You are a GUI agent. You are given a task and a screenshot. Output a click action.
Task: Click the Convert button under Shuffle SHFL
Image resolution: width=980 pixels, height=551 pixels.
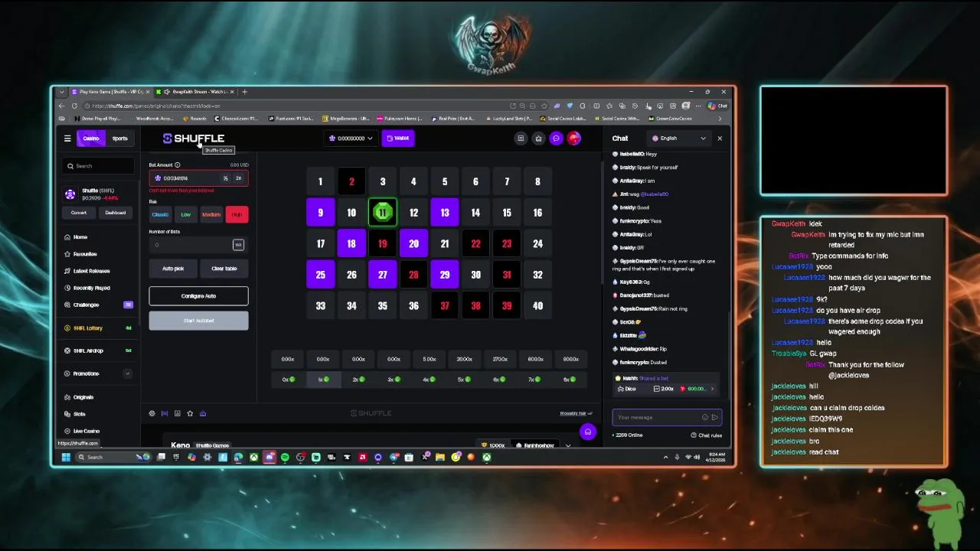[x=79, y=213]
